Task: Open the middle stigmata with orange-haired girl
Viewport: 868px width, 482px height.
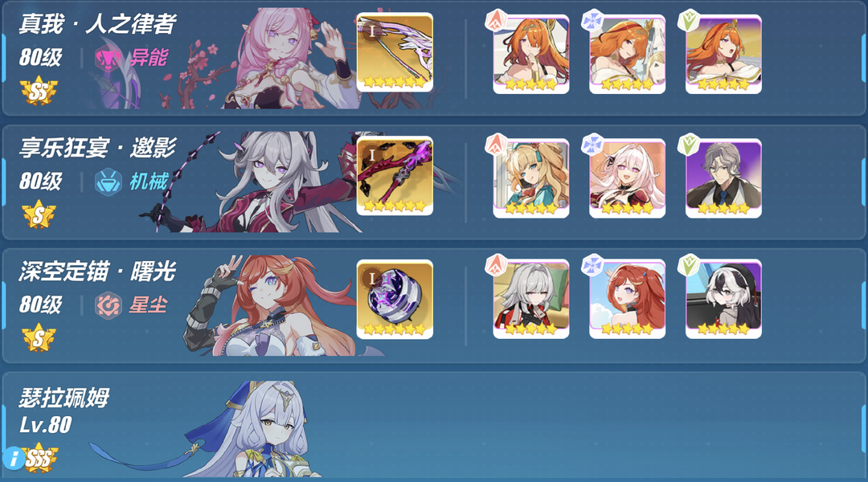Action: coord(627,54)
